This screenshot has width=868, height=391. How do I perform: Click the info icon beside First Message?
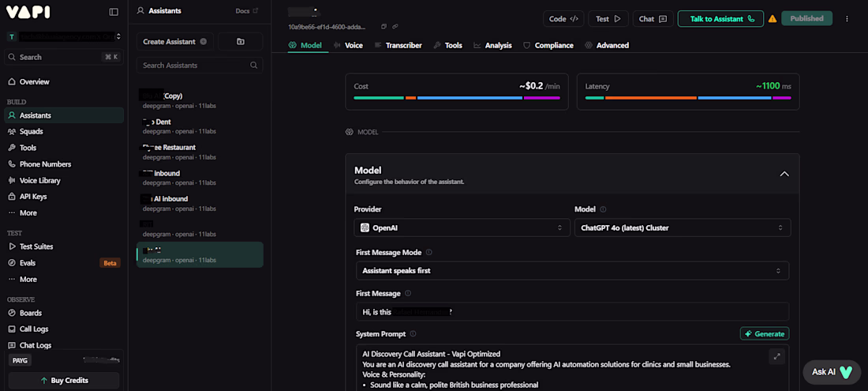[408, 294]
